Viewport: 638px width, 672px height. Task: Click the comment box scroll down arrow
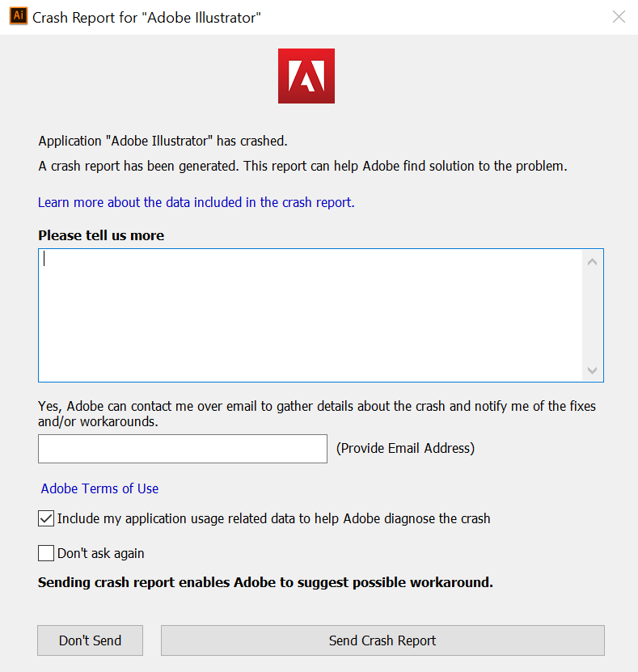click(x=592, y=370)
